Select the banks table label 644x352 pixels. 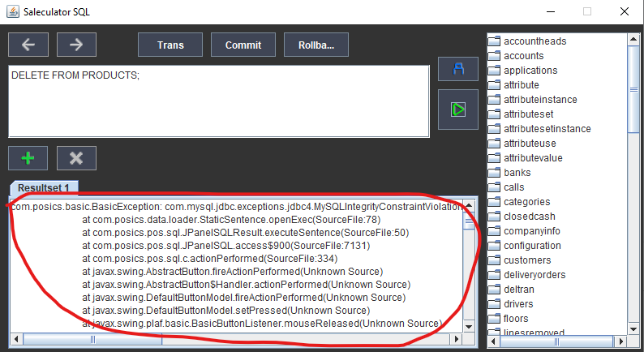[517, 173]
